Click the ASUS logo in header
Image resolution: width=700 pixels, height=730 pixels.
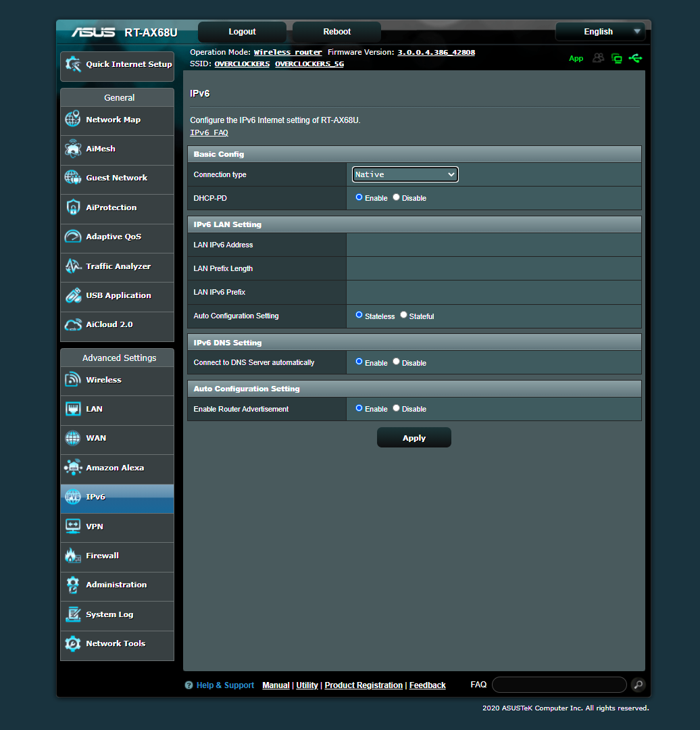click(x=93, y=32)
